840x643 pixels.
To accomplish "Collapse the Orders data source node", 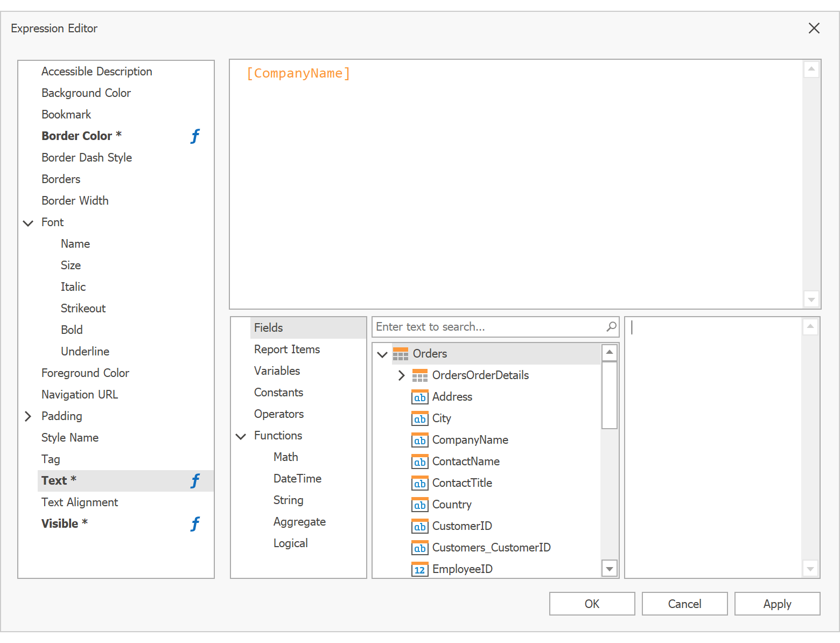I will click(x=382, y=354).
